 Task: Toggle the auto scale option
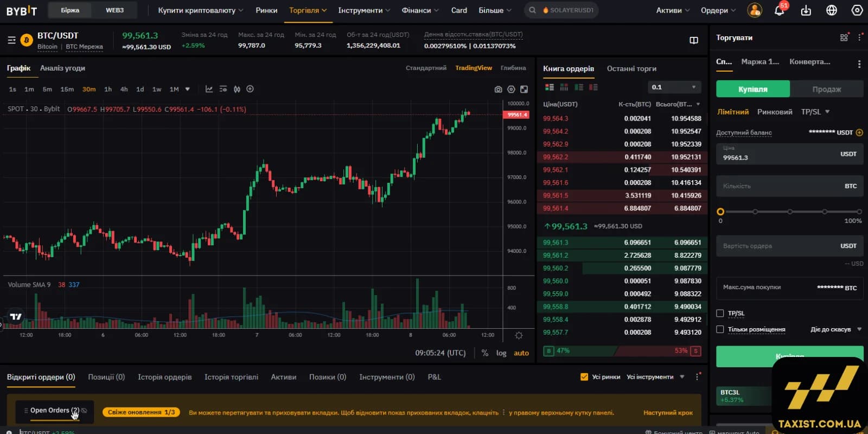[x=521, y=353]
